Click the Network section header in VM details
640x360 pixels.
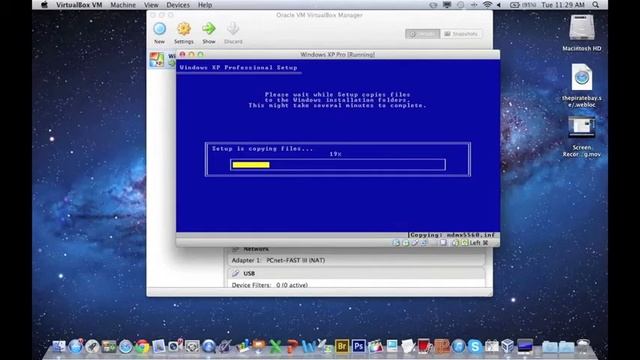click(256, 249)
